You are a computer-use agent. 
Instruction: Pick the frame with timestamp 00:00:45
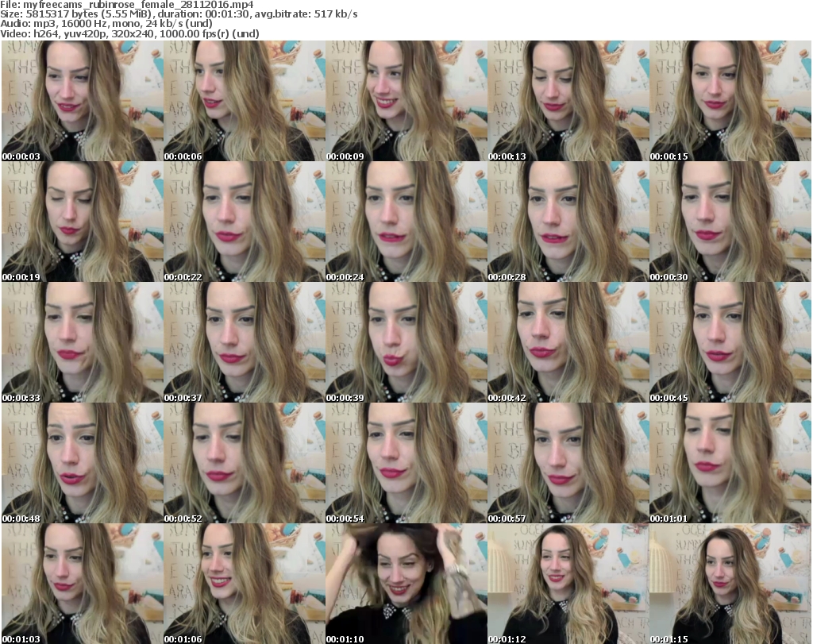click(730, 343)
